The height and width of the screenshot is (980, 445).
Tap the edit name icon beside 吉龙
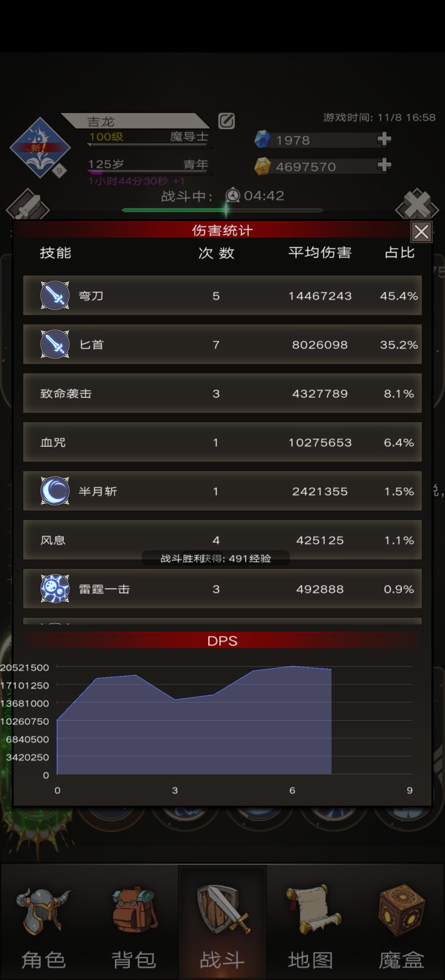(227, 121)
